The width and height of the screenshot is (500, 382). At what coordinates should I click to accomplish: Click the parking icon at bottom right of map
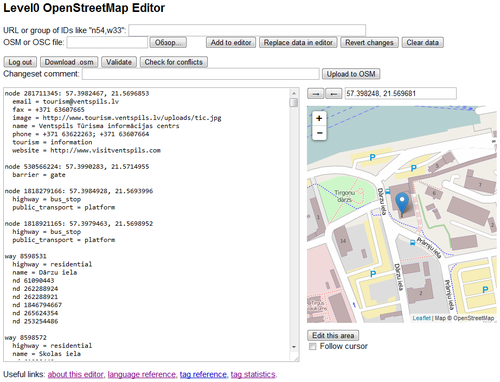coord(485,290)
